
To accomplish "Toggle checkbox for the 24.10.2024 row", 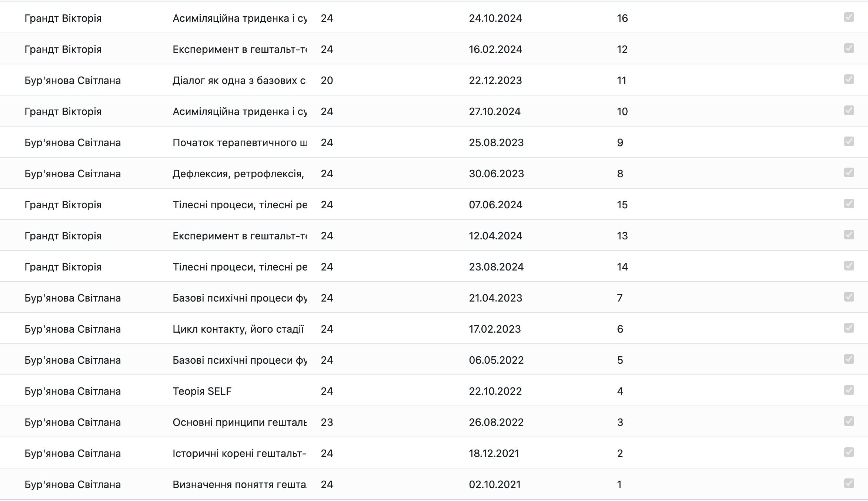I will coord(849,17).
